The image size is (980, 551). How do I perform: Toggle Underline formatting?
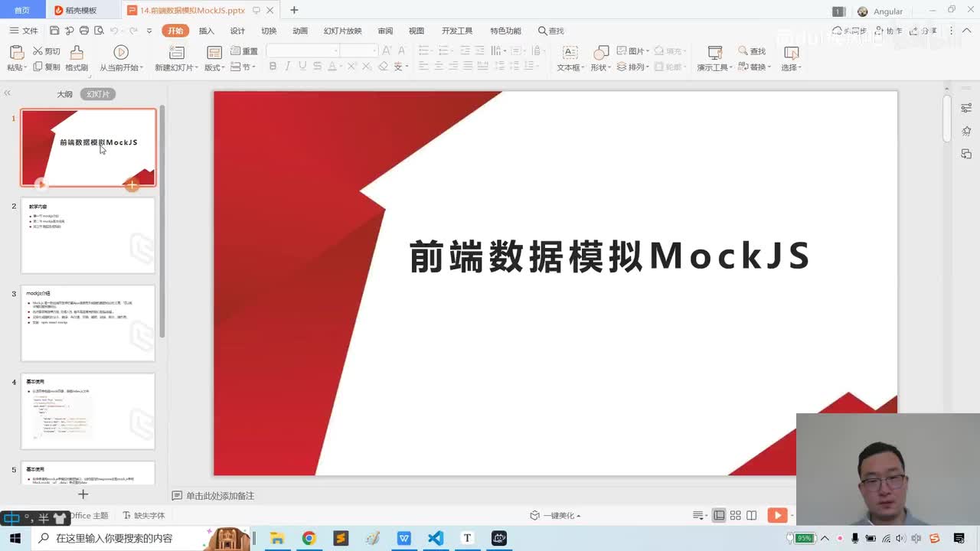[x=302, y=67]
